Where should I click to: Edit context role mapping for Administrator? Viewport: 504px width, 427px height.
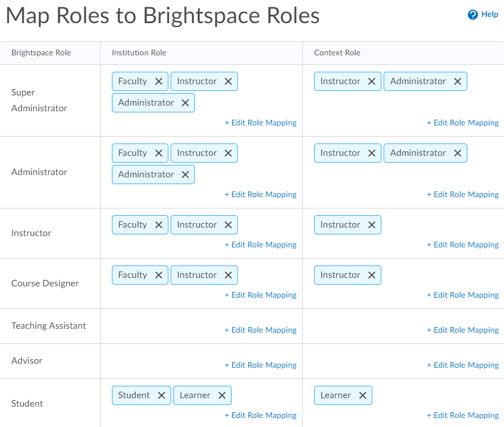click(x=463, y=194)
